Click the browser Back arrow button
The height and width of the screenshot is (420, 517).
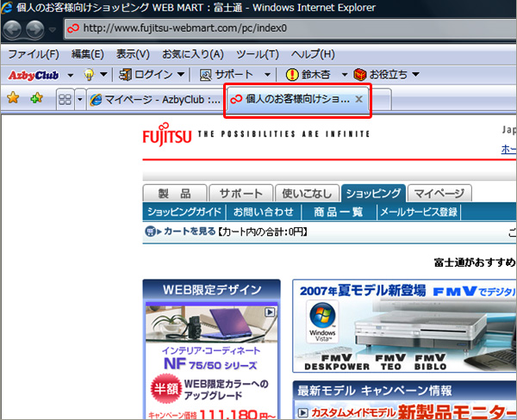(13, 29)
